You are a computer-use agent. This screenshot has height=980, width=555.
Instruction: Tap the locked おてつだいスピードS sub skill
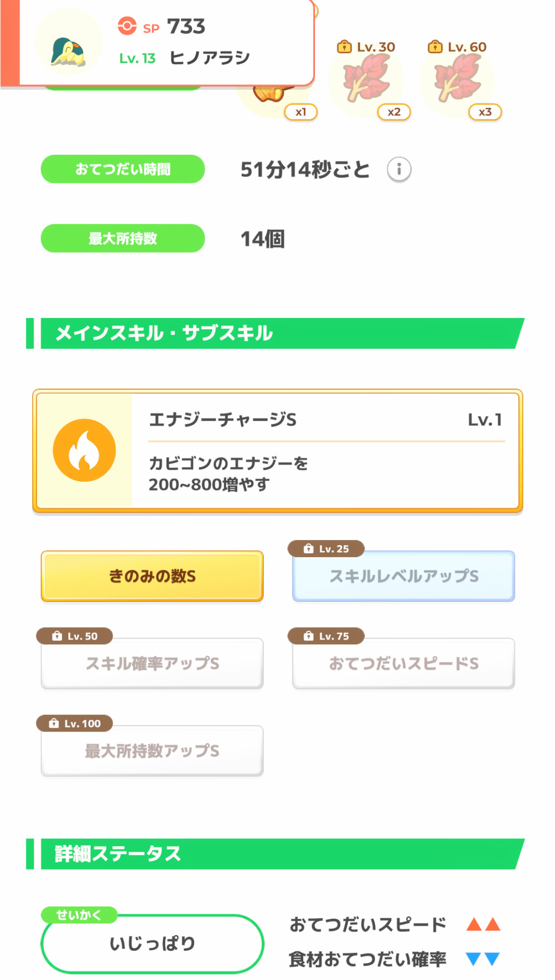[x=404, y=663]
